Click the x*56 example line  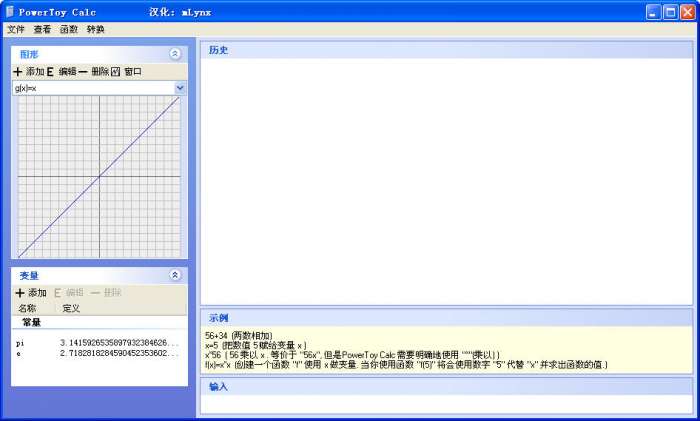tap(352, 355)
